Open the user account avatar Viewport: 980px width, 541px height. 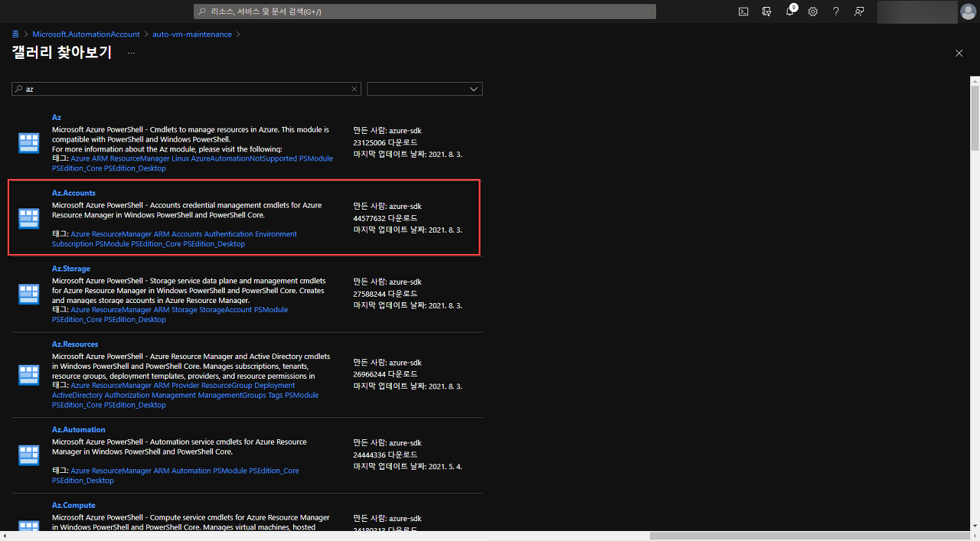point(969,11)
